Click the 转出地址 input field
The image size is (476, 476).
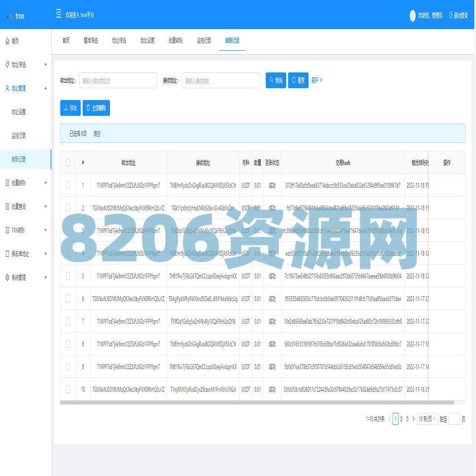(118, 80)
